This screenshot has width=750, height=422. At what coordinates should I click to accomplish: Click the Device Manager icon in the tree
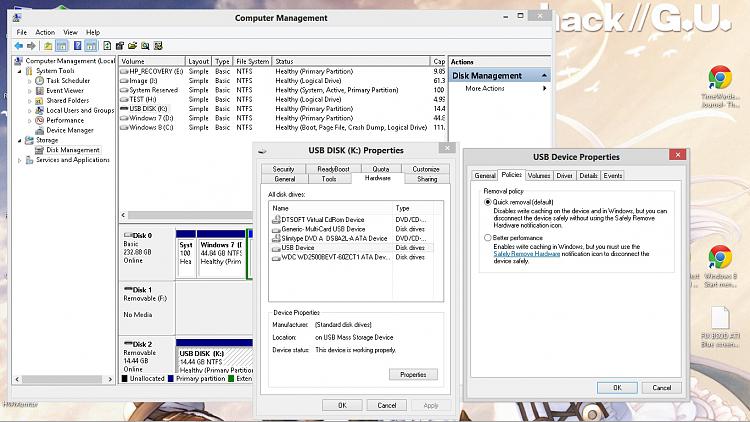tap(40, 130)
